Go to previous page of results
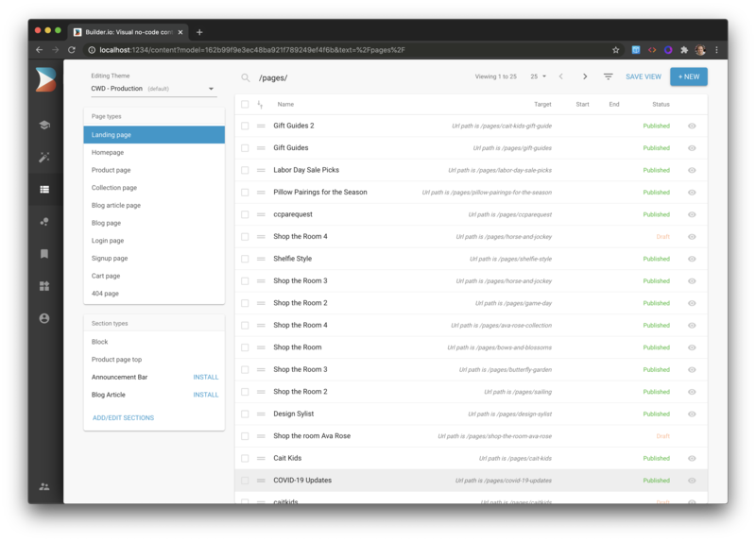Image resolution: width=756 pixels, height=541 pixels. (560, 76)
